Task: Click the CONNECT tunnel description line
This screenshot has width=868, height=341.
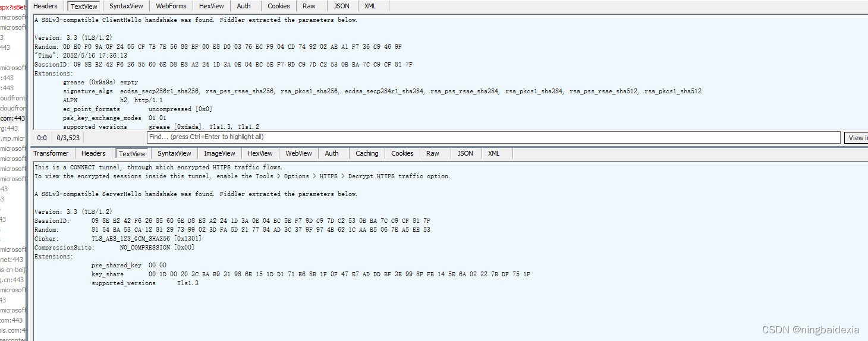Action: 159,168
